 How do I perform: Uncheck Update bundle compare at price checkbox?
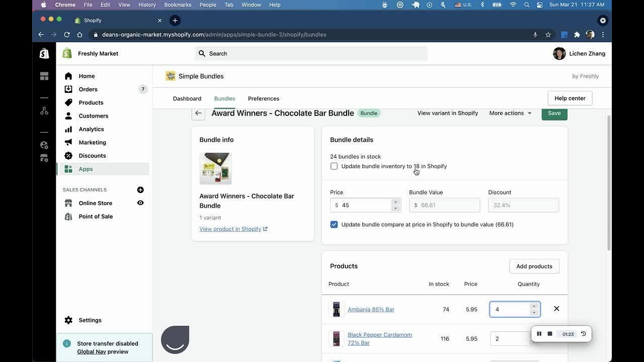[334, 224]
